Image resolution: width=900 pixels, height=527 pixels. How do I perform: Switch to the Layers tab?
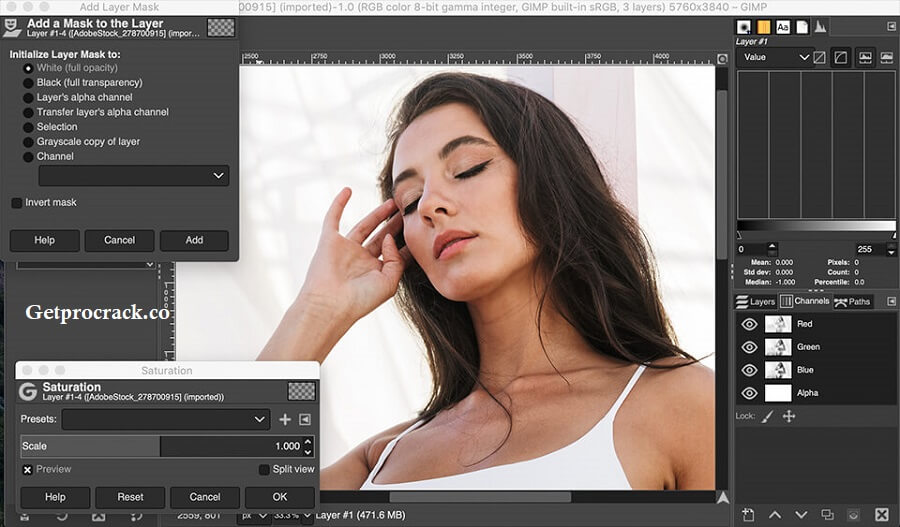pyautogui.click(x=756, y=301)
